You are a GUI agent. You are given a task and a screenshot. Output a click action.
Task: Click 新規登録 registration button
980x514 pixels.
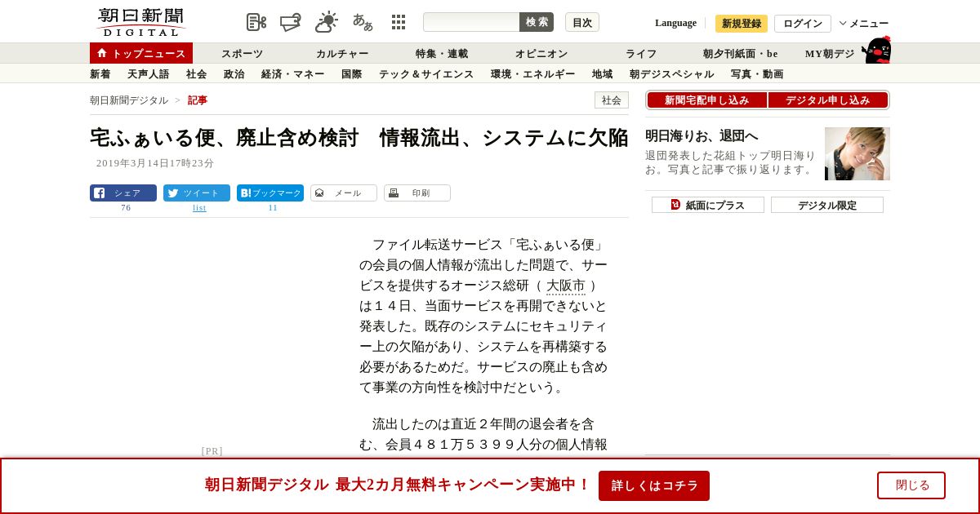click(742, 24)
